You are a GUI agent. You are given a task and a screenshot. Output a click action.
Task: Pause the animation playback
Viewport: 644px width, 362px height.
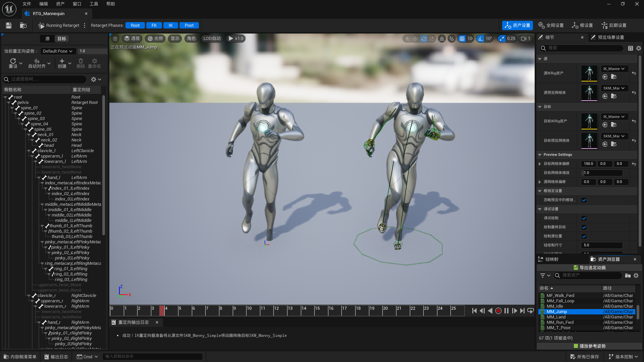point(506,311)
